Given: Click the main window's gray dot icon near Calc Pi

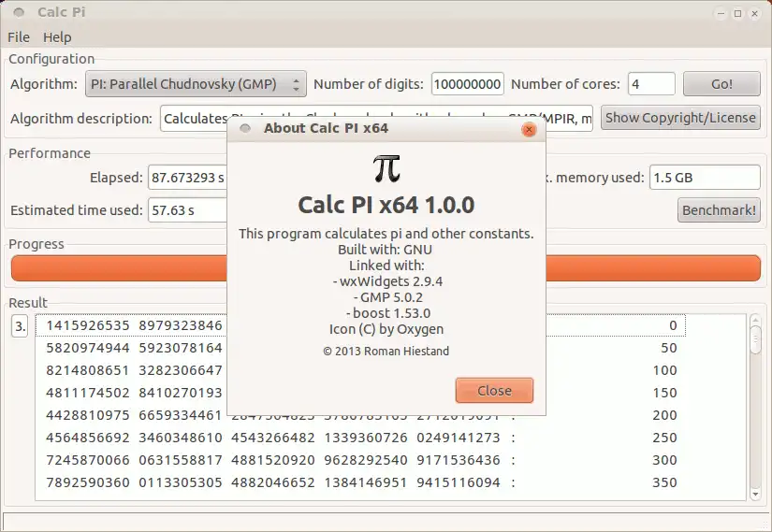Looking at the screenshot, I should 19,12.
